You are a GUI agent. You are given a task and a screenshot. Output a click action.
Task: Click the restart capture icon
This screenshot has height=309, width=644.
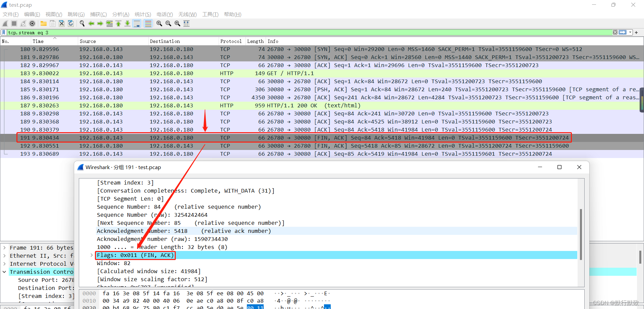point(23,23)
